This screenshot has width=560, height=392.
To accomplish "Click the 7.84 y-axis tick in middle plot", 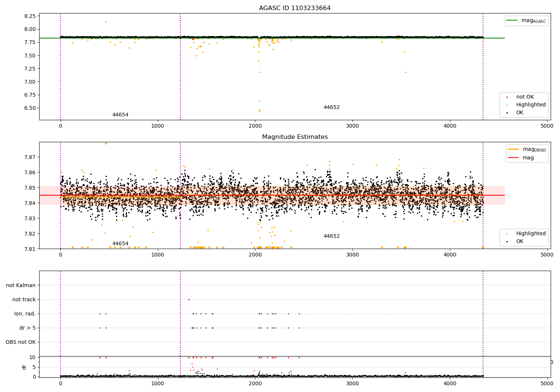I will [x=30, y=203].
